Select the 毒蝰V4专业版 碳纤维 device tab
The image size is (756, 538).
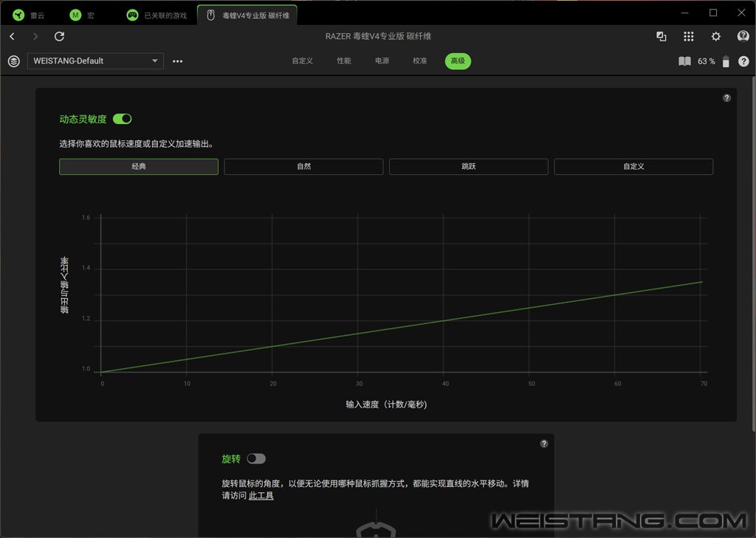[247, 15]
